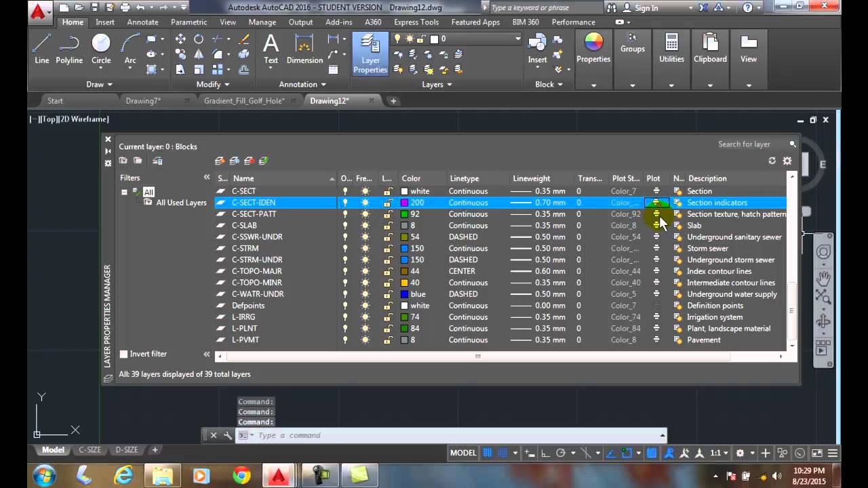
Task: Toggle Freeze sun icon for C-SLAB layer
Action: tap(366, 226)
